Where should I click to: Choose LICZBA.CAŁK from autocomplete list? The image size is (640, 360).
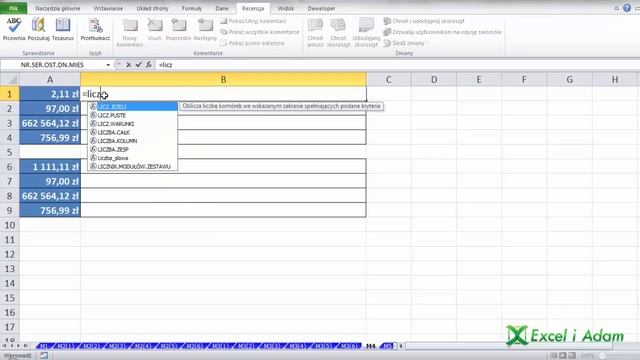coord(133,132)
